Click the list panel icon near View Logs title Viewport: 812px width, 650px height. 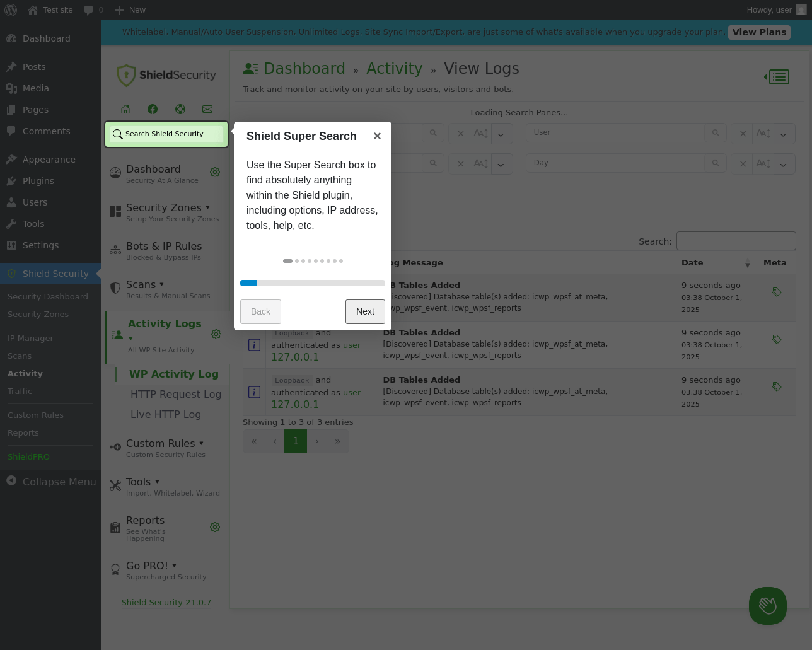pos(777,77)
